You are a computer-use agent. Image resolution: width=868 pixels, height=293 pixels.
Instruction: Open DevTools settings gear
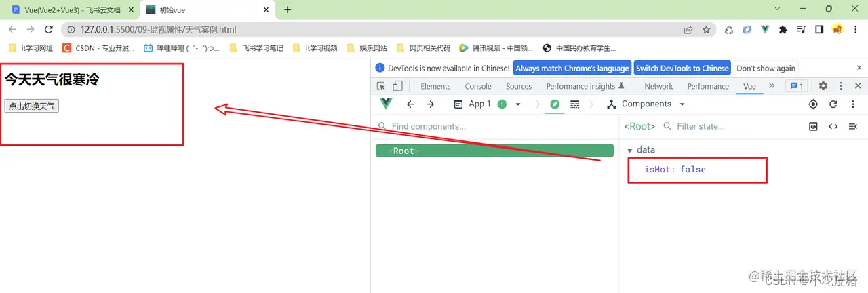tap(823, 86)
